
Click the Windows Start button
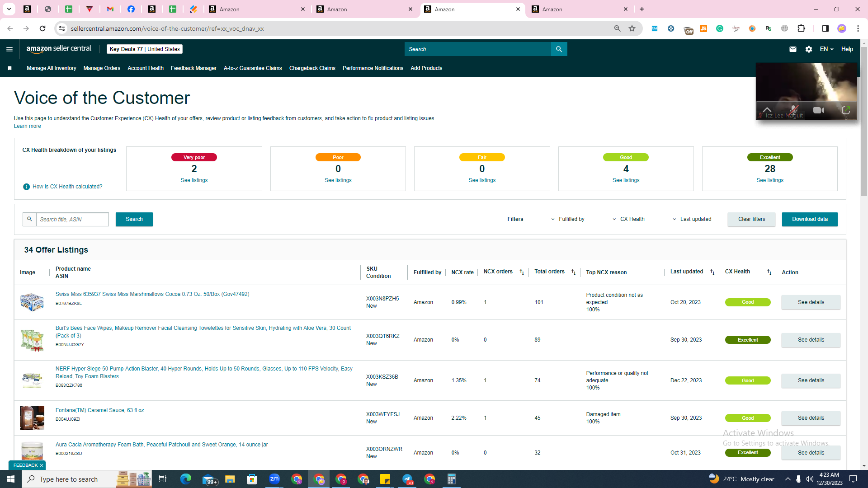point(11,479)
